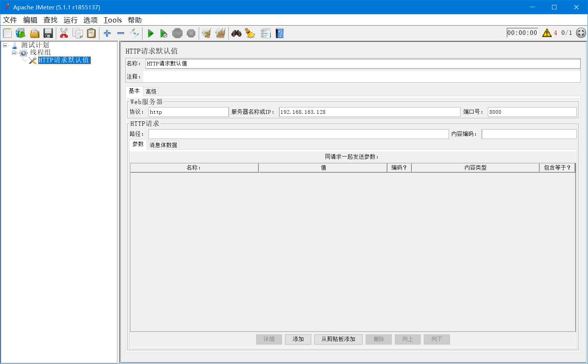Open the Templates icon in toolbar

click(21, 33)
